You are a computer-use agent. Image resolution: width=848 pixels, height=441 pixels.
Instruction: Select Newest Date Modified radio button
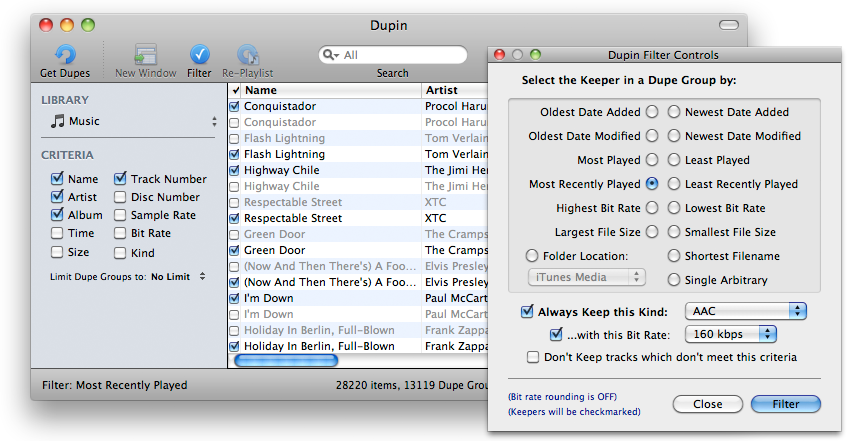pyautogui.click(x=673, y=136)
